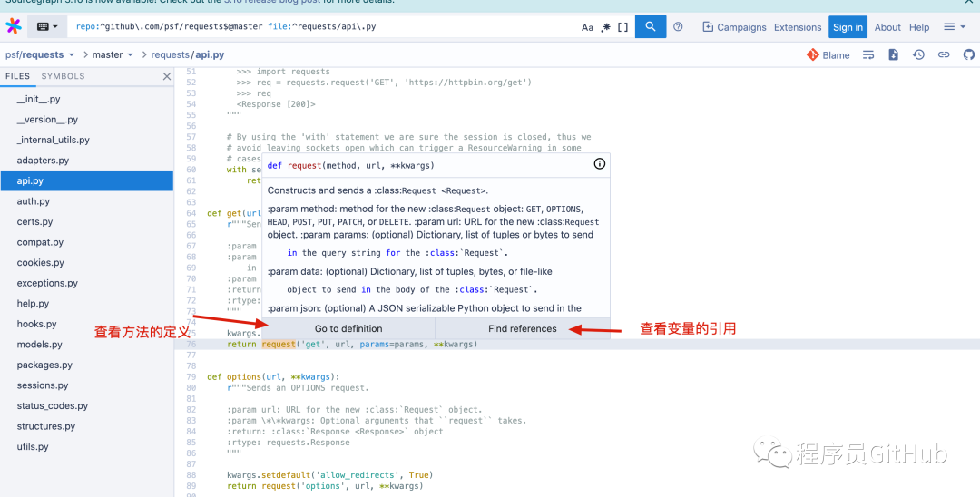This screenshot has width=980, height=497.
Task: Click the blue search magnifier button
Action: (x=651, y=27)
